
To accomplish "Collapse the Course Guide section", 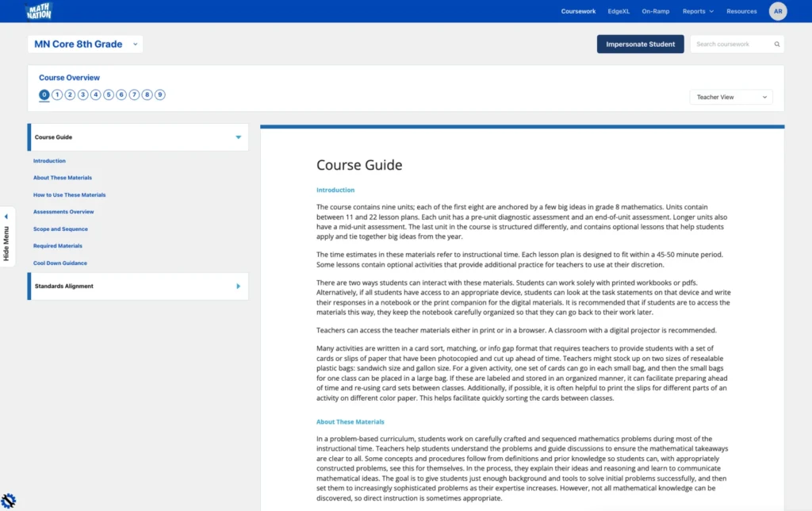I will click(x=238, y=137).
